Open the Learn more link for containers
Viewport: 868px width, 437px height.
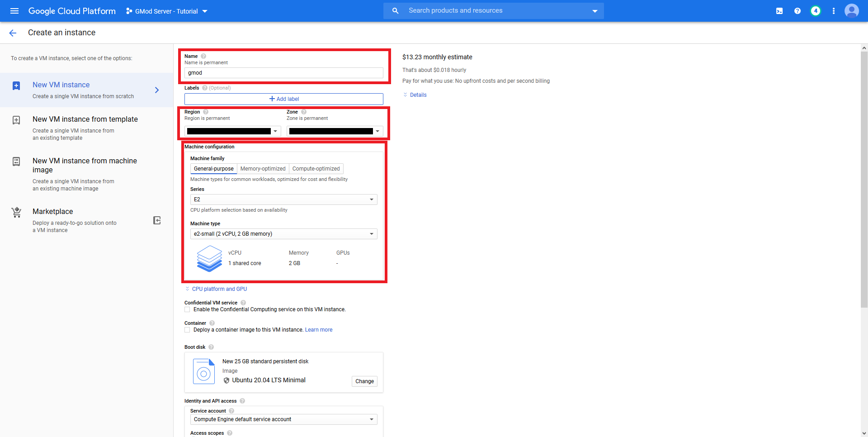coord(319,330)
